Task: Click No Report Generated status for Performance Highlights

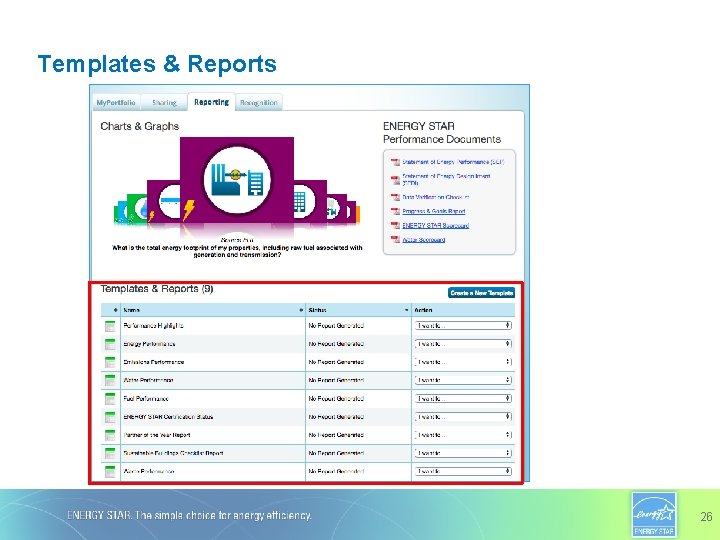Action: click(x=336, y=326)
